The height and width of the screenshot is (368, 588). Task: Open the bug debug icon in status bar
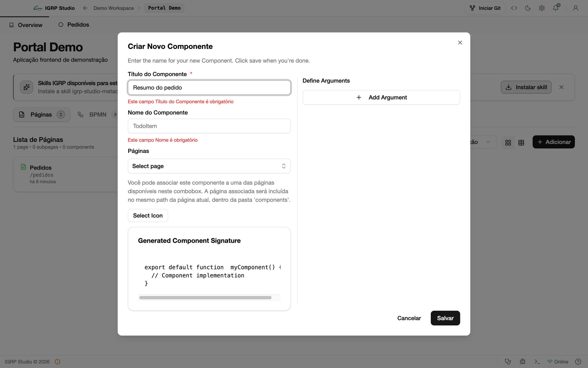tap(522, 362)
